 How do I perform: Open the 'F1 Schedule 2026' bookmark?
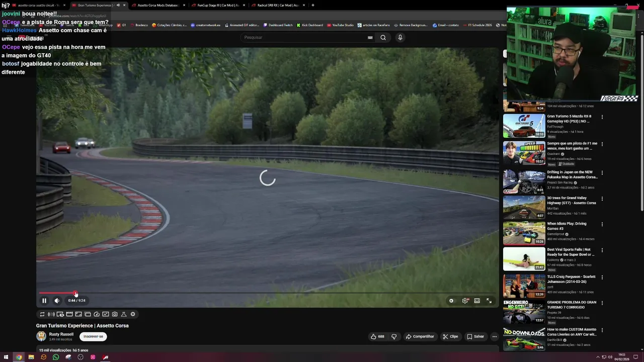477,25
